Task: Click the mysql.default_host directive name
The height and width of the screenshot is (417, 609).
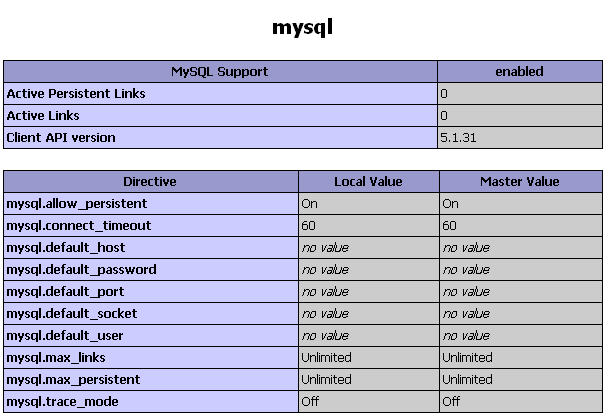Action: tap(66, 248)
